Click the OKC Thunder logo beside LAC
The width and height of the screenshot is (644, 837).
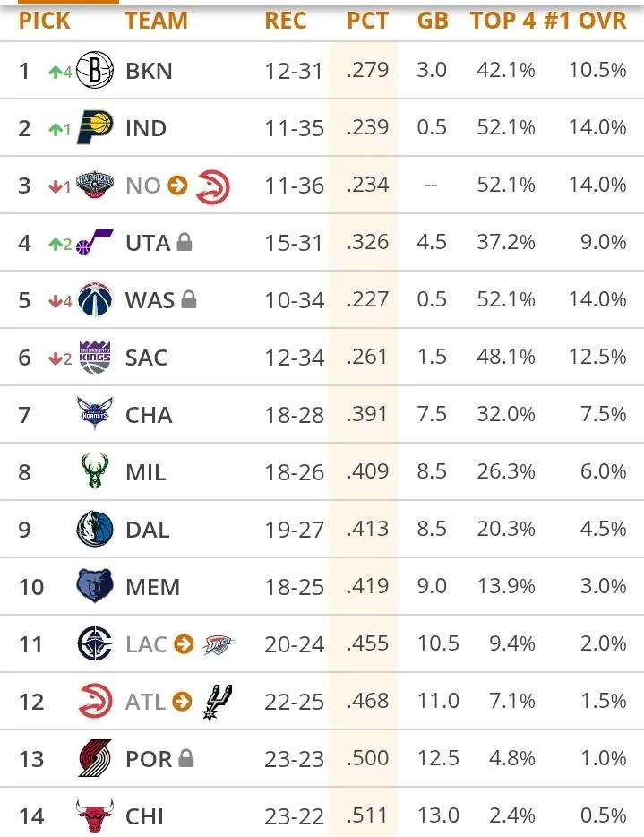coord(219,644)
